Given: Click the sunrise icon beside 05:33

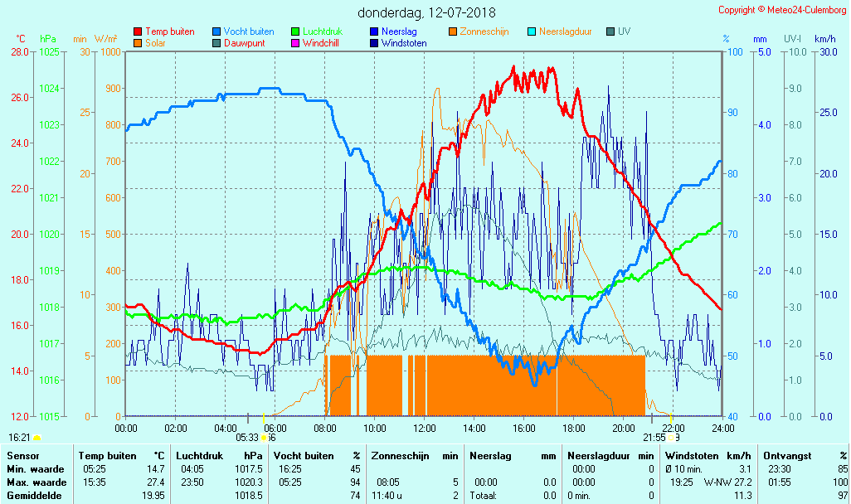Looking at the screenshot, I should tap(264, 438).
